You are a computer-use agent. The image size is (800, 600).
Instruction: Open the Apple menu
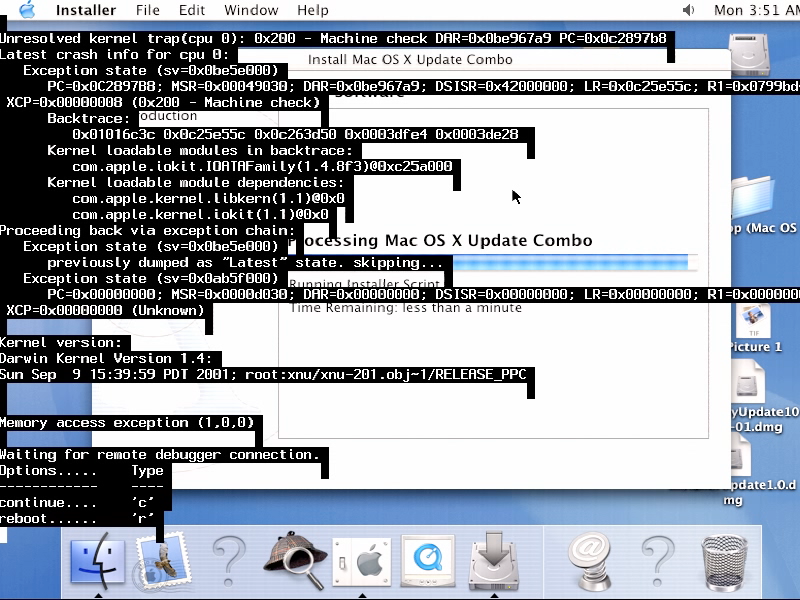[27, 10]
